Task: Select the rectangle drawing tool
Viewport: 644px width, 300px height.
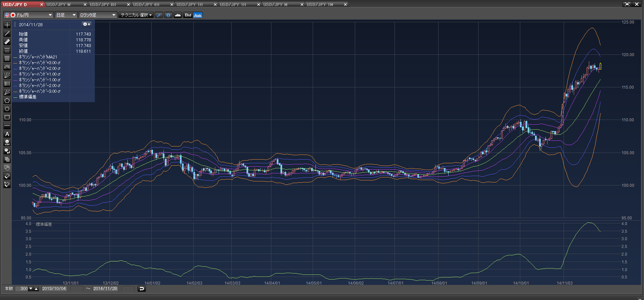Action: tap(7, 117)
